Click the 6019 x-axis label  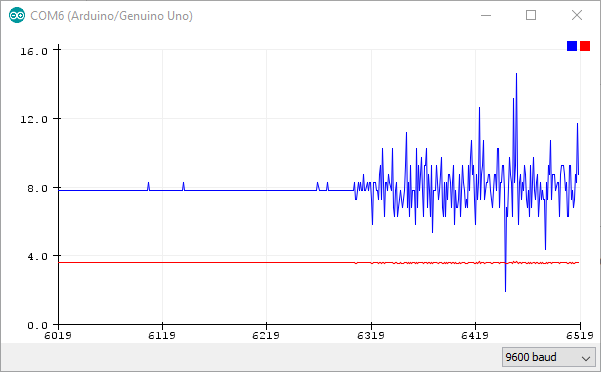(x=58, y=336)
